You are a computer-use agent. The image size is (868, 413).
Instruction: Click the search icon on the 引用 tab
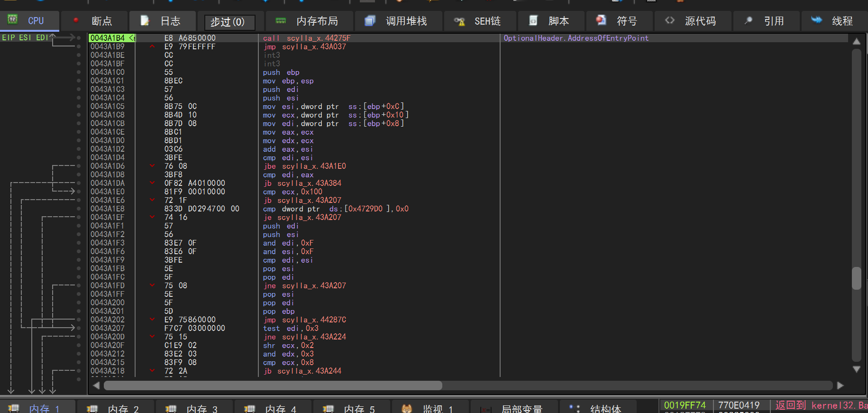tap(749, 20)
